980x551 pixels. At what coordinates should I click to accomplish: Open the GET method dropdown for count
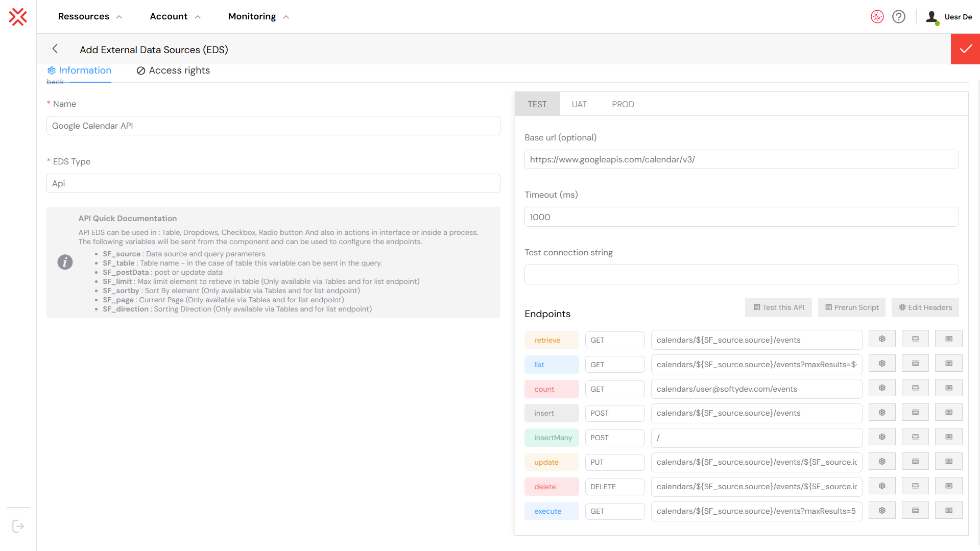615,389
